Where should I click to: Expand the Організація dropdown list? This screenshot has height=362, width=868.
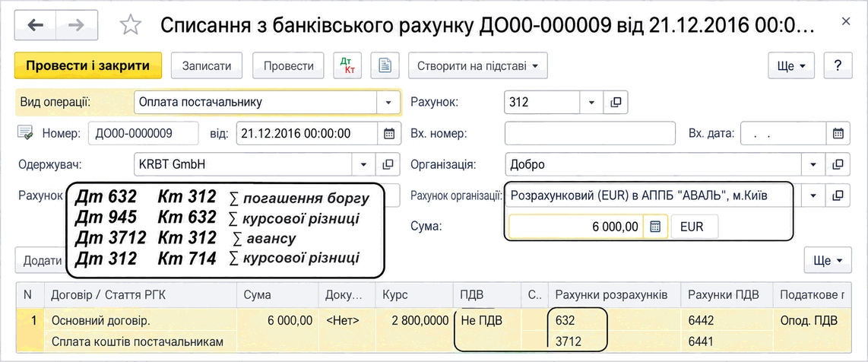[814, 164]
